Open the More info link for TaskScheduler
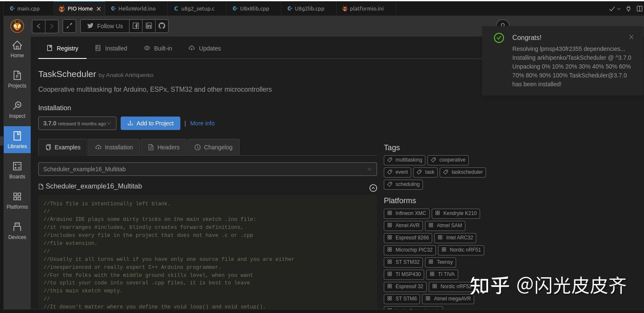Viewport: 644px width, 313px height. [x=202, y=123]
